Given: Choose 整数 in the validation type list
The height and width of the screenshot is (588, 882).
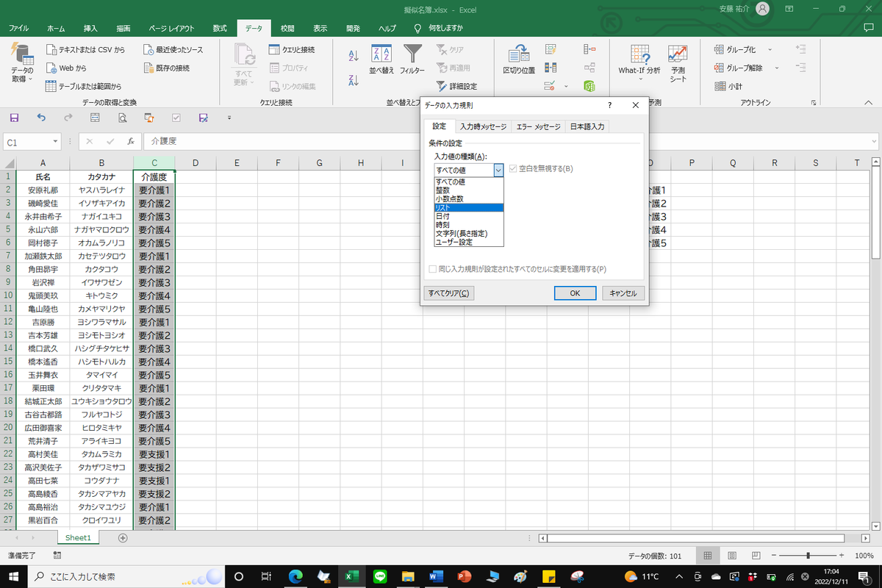Looking at the screenshot, I should (x=468, y=190).
